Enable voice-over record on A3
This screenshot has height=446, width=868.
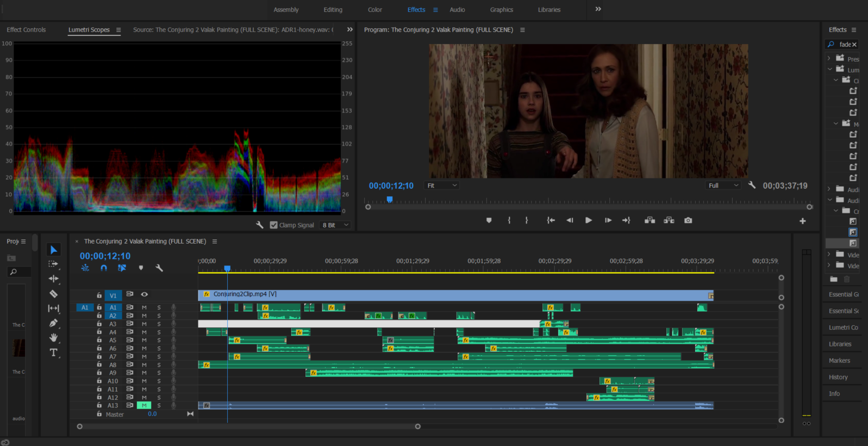click(x=173, y=324)
